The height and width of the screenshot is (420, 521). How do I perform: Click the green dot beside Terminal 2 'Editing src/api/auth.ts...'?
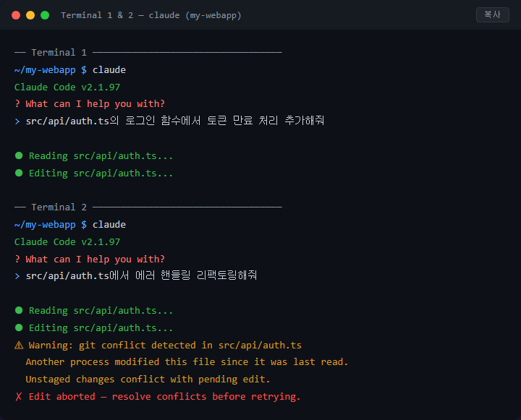[19, 327]
